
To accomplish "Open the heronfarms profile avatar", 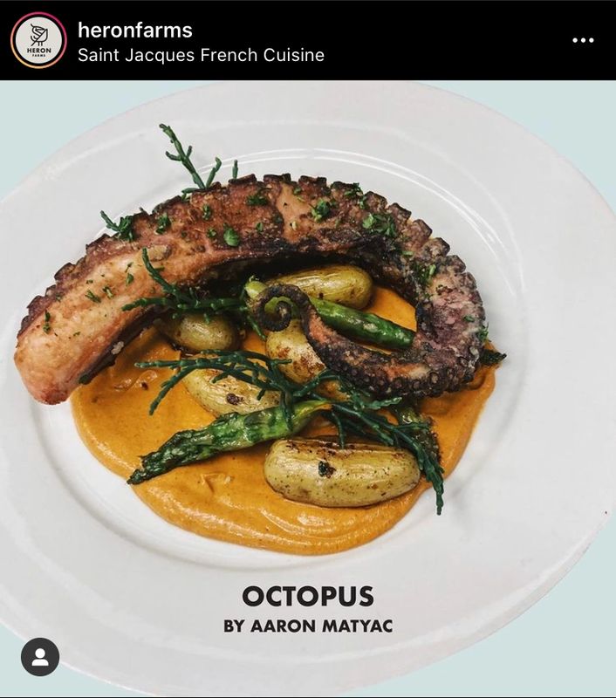I will pos(38,40).
